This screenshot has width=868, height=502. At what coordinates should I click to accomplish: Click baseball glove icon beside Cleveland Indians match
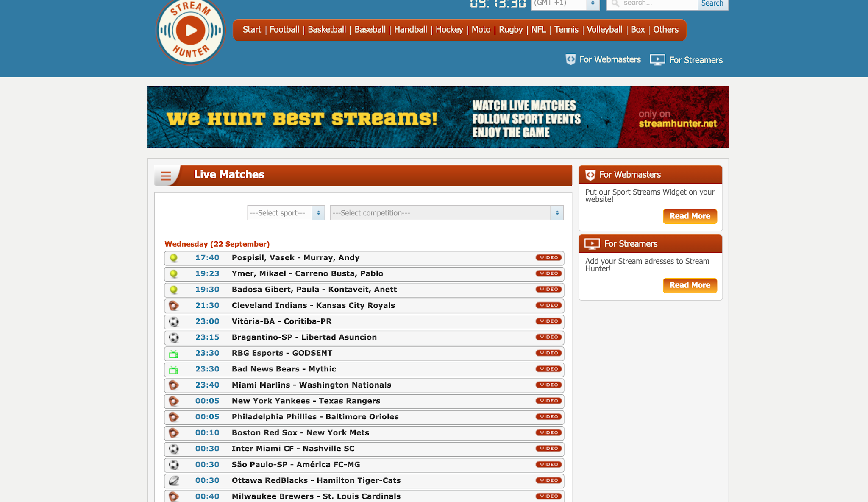click(174, 306)
